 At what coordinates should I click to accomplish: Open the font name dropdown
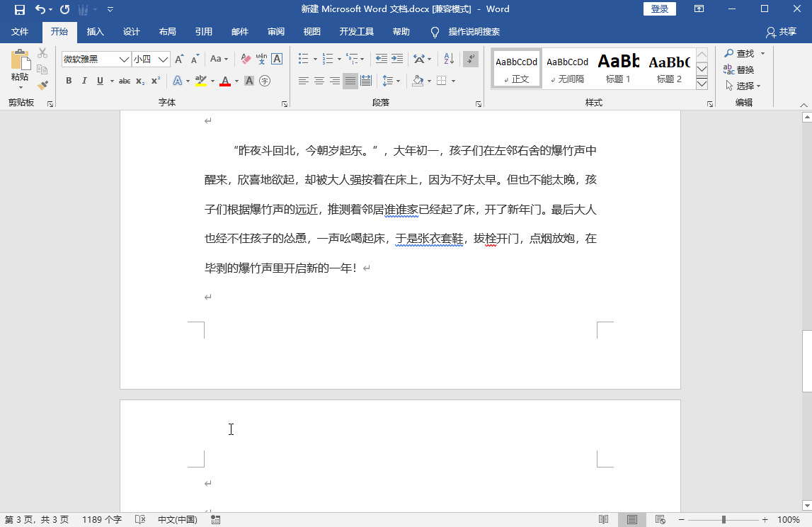pyautogui.click(x=124, y=59)
